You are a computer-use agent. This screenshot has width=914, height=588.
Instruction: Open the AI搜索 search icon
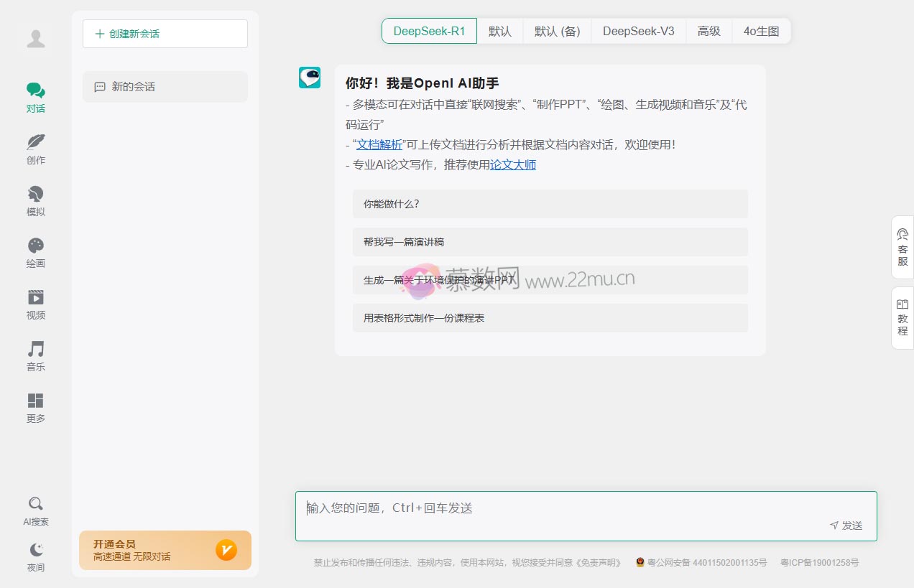(35, 510)
